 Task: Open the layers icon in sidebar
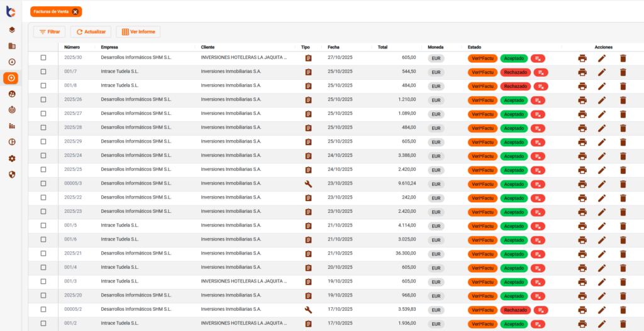click(11, 30)
